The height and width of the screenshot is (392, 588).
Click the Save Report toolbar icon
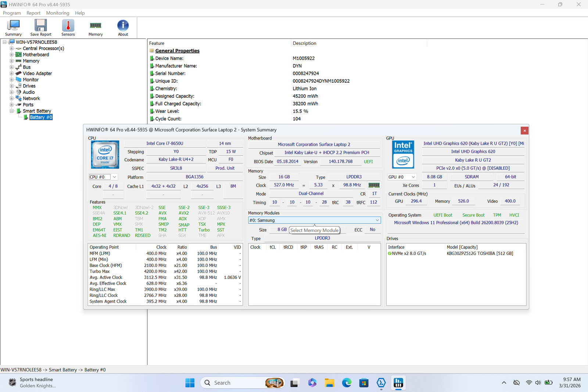click(x=41, y=28)
